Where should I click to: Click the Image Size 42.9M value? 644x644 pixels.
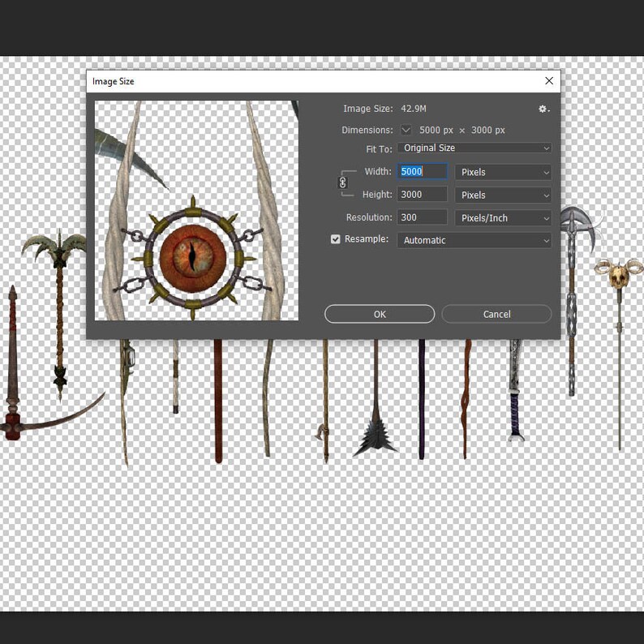click(413, 109)
